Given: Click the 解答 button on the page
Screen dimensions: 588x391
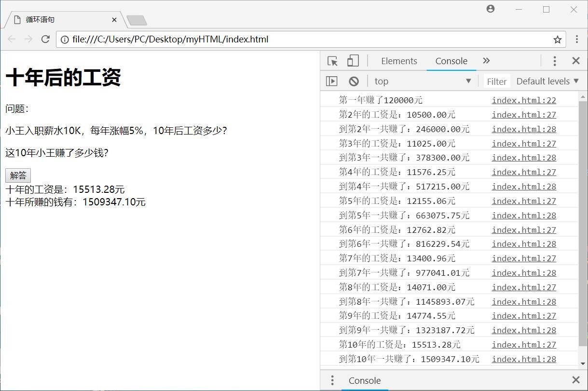Looking at the screenshot, I should pos(18,175).
